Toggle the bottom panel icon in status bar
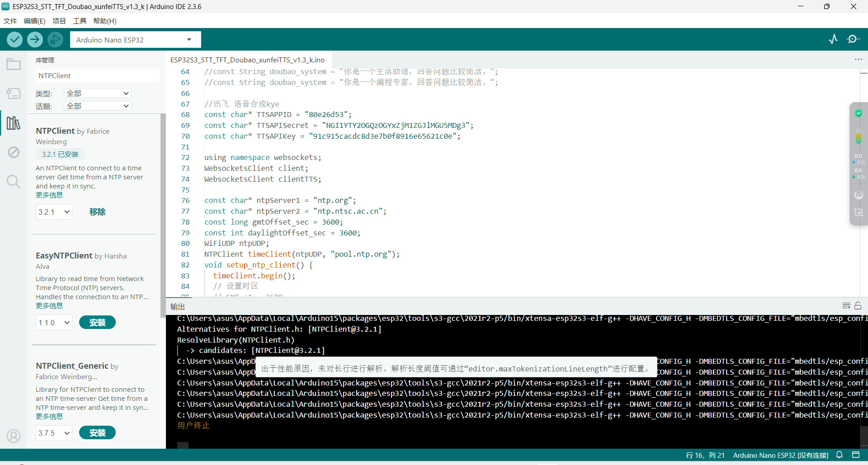The image size is (868, 465). (855, 455)
